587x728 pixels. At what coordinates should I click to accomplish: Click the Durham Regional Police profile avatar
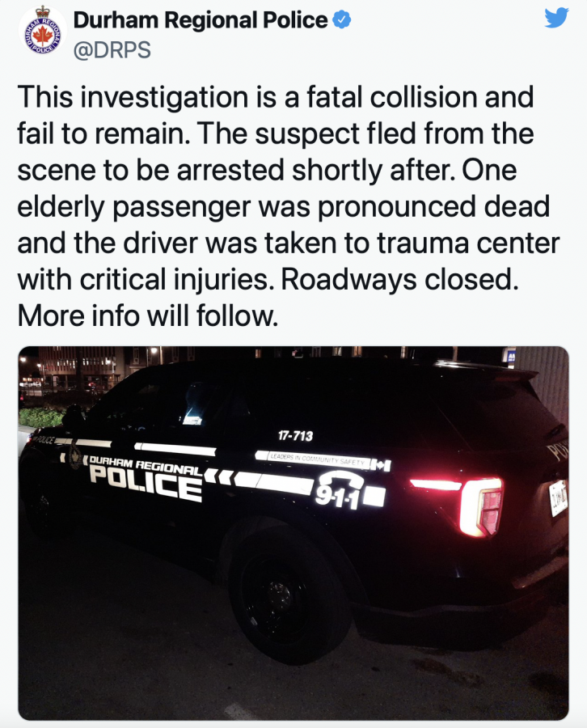point(42,32)
